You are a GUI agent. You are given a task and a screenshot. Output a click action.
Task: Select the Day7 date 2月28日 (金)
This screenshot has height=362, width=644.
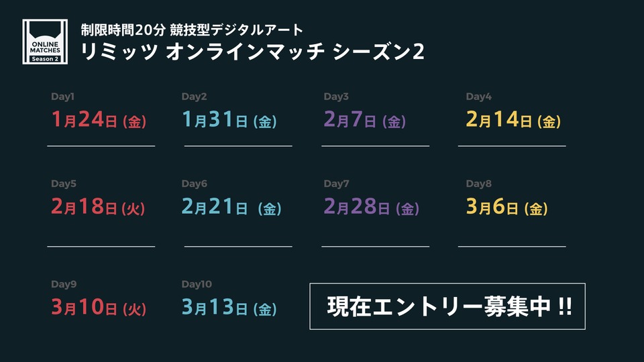(x=371, y=206)
